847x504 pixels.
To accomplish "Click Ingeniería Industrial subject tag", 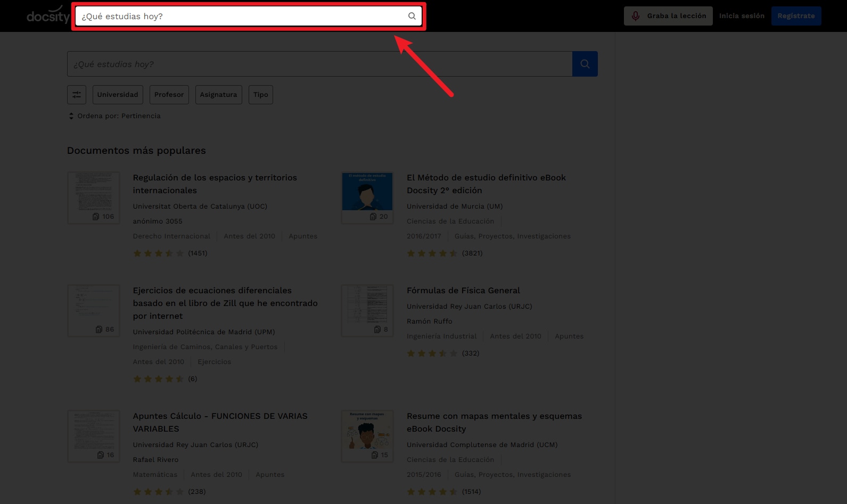I will (x=442, y=336).
